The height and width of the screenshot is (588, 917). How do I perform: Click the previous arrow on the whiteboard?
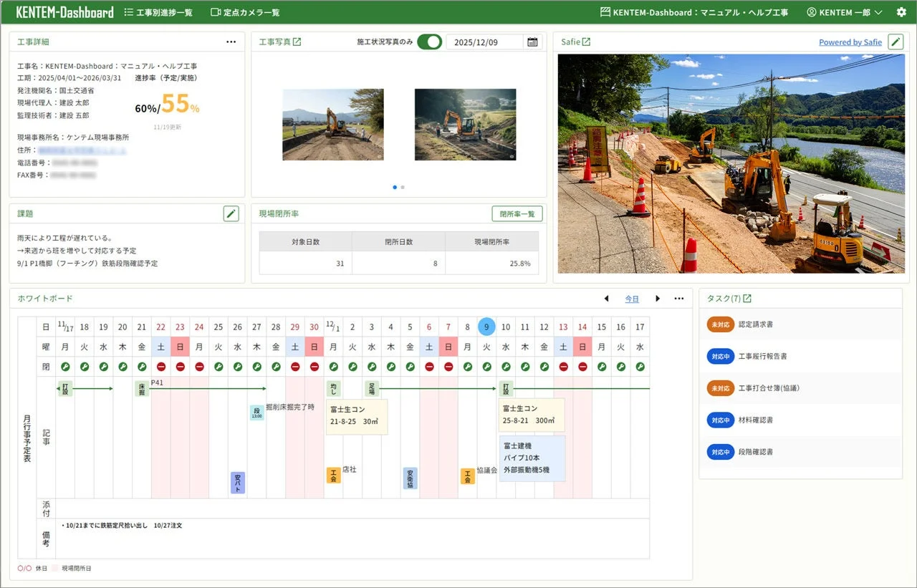(606, 299)
